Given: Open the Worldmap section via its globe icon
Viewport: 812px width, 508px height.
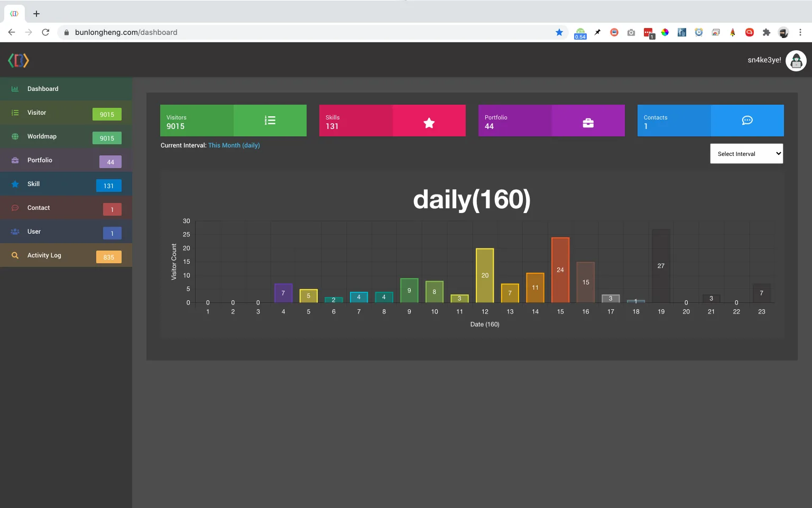Looking at the screenshot, I should click(x=15, y=136).
